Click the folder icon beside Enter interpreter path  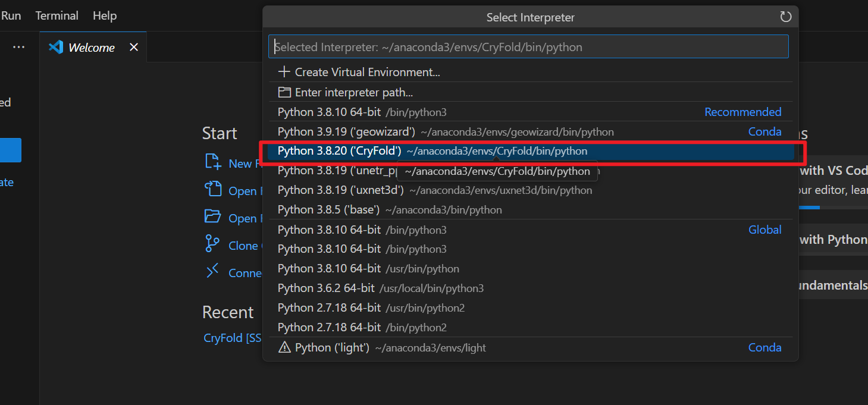tap(284, 92)
